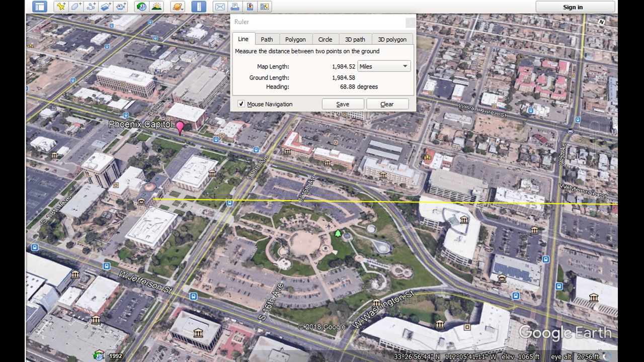Toggle sunlight across the landscape
Screen dimensions: 644x362
coord(157,7)
